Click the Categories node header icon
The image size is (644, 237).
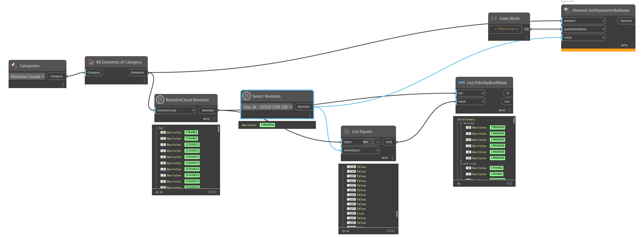point(15,66)
